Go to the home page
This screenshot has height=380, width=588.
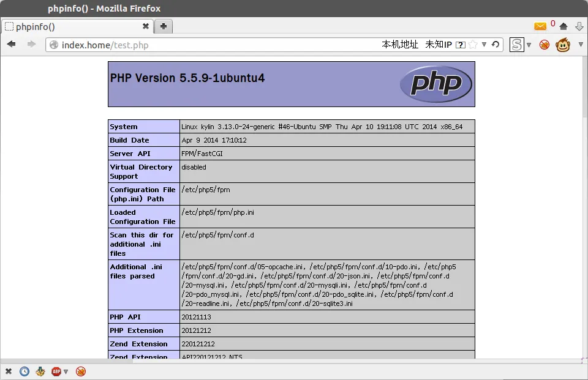563,26
